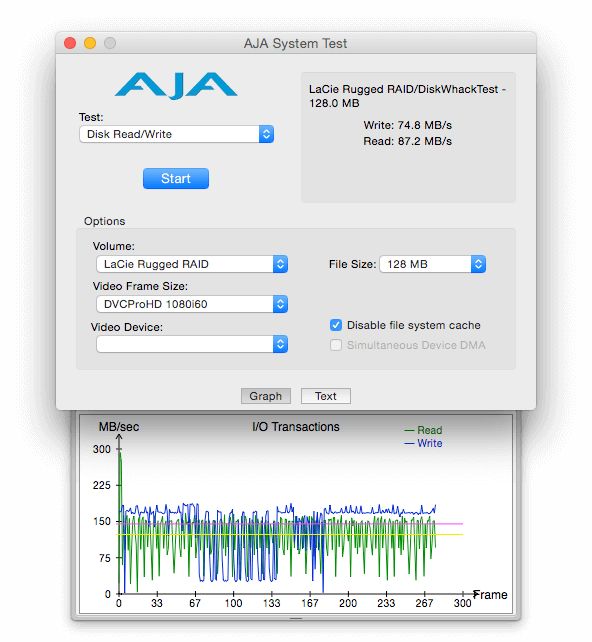This screenshot has width=592, height=642.
Task: Click the Write legend entry in graph
Action: (x=423, y=443)
